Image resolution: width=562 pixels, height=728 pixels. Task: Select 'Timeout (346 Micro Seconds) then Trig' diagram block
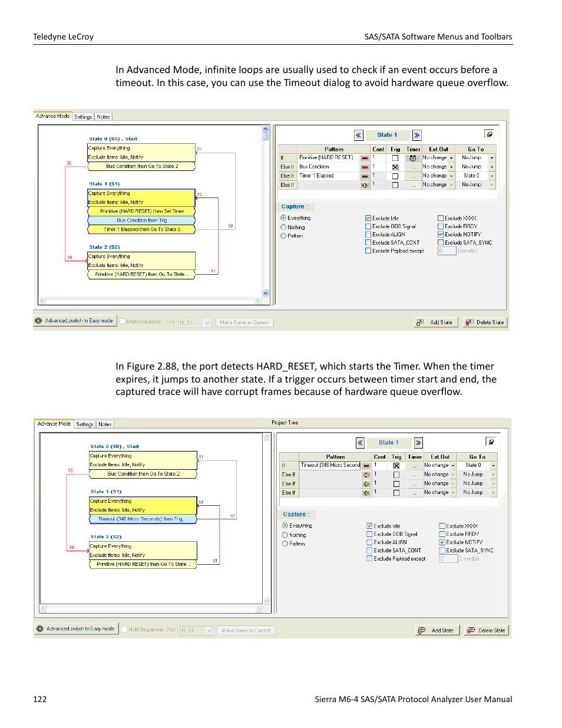click(144, 519)
